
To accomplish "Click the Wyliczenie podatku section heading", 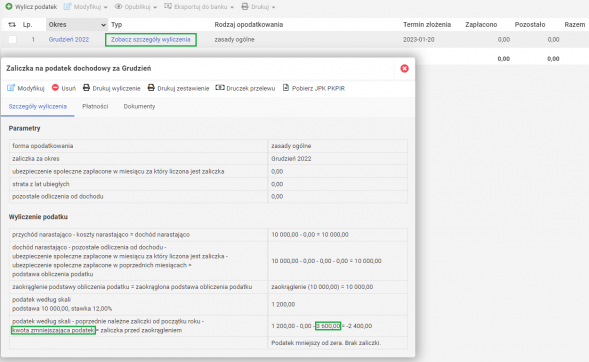I will coord(38,217).
